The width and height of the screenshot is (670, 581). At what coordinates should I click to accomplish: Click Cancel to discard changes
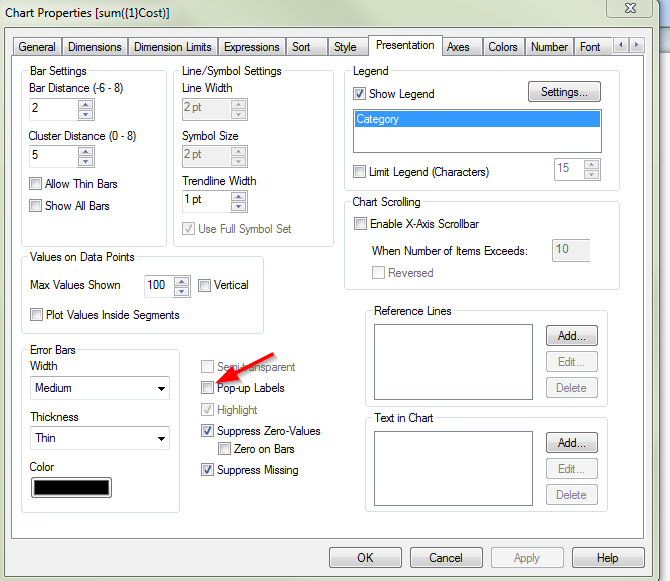pyautogui.click(x=446, y=558)
